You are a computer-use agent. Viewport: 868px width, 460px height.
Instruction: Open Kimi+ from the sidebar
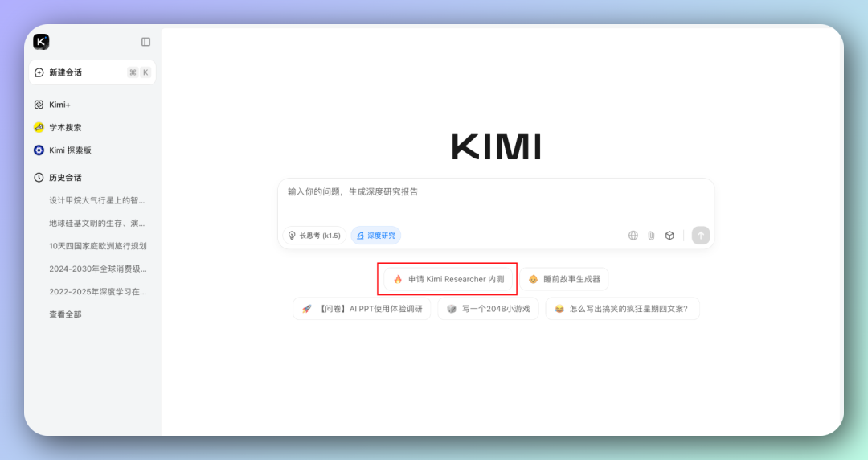(x=59, y=105)
